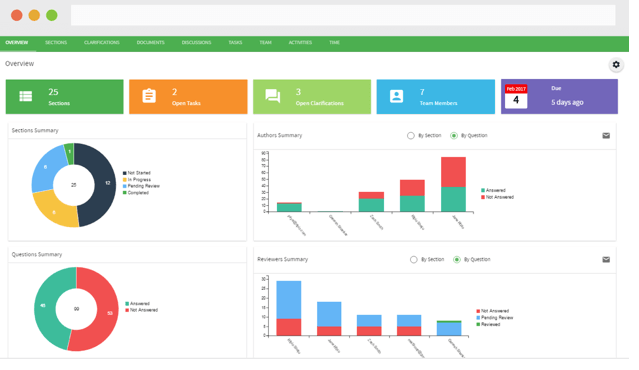Viewport: 639px width, 370px height.
Task: Toggle Pending Review legend in Reviewers Summary
Action: [494, 317]
